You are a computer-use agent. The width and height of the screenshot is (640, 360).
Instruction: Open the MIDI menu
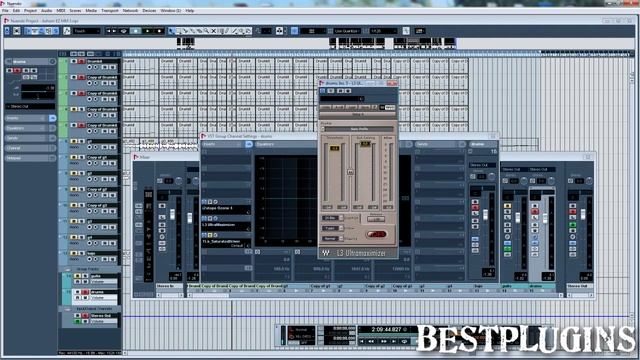tap(61, 11)
